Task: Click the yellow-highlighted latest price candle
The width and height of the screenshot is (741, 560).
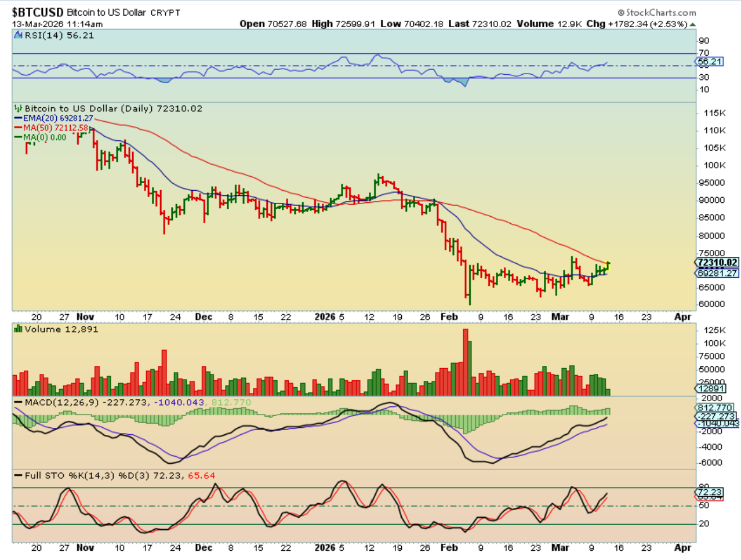Action: [608, 265]
